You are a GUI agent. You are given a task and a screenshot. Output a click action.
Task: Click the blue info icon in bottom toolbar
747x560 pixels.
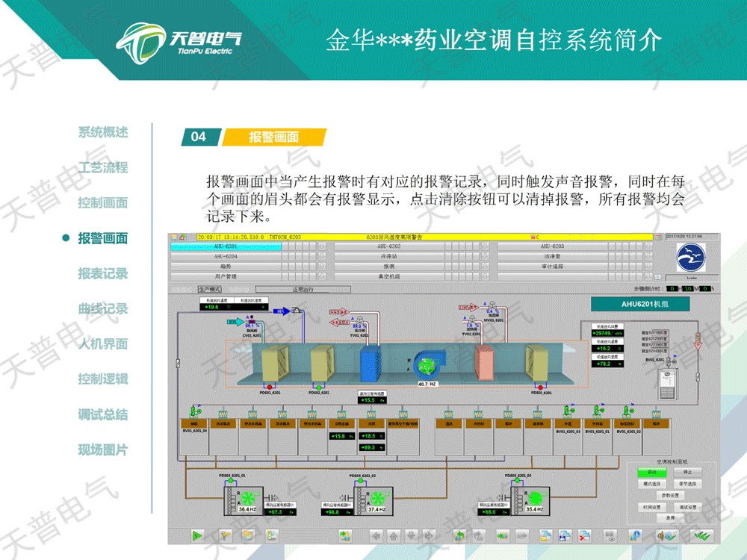635,536
